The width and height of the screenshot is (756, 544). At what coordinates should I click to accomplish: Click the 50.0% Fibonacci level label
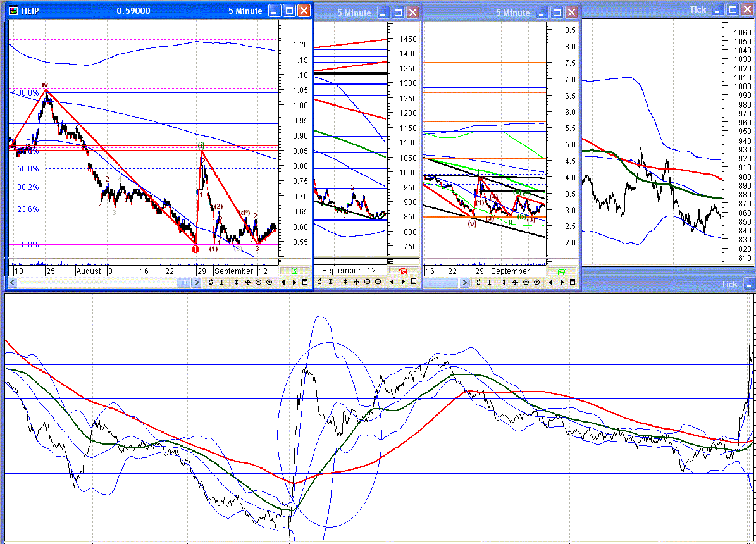point(28,169)
